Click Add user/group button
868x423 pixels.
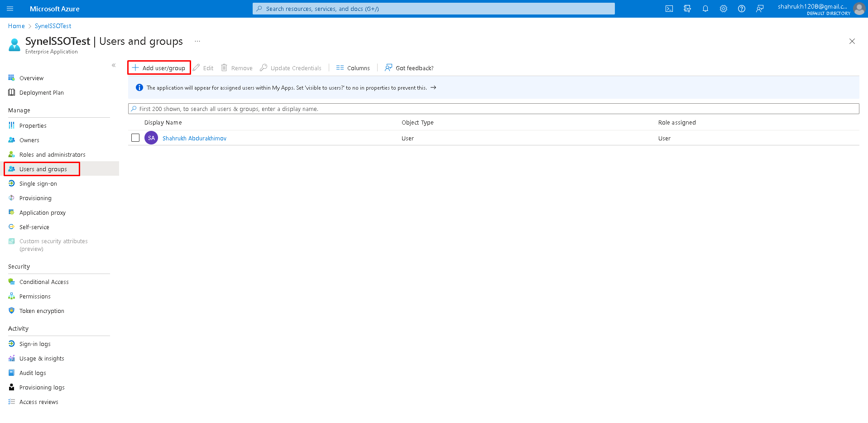coord(159,68)
